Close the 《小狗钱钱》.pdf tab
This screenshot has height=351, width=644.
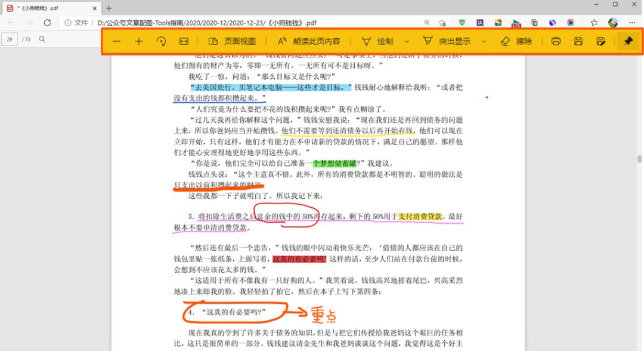coord(94,8)
